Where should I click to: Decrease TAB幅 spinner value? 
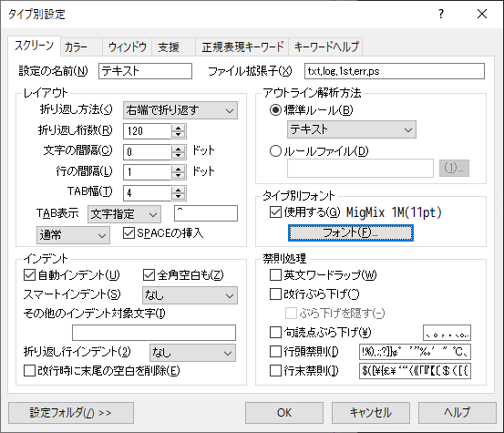point(178,197)
